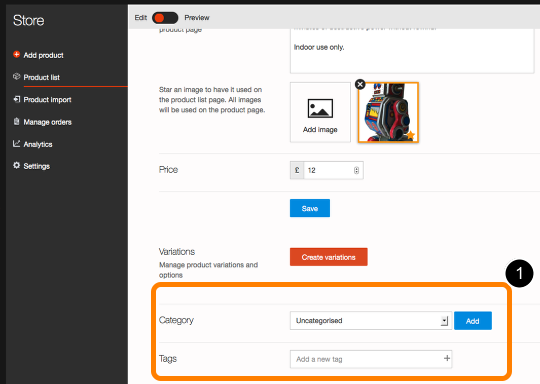Select the robot product thumbnail
The width and height of the screenshot is (540, 384).
point(388,112)
